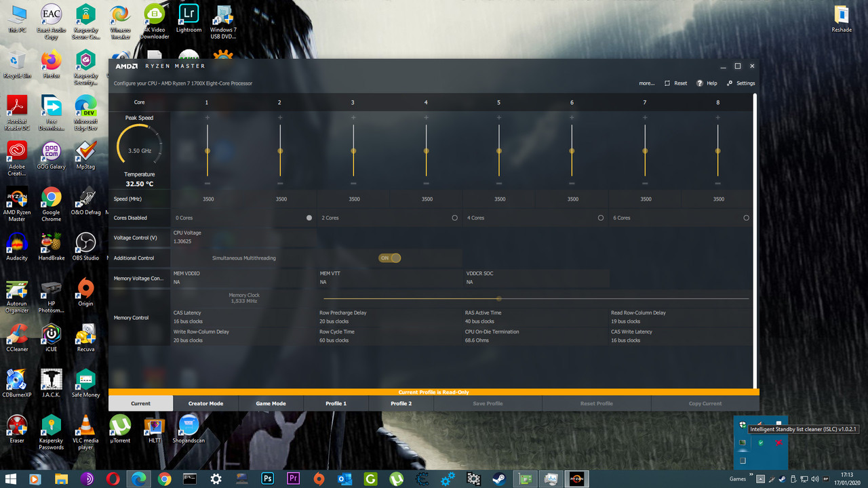The height and width of the screenshot is (488, 868).
Task: Expand the more... options menu
Action: coord(647,83)
